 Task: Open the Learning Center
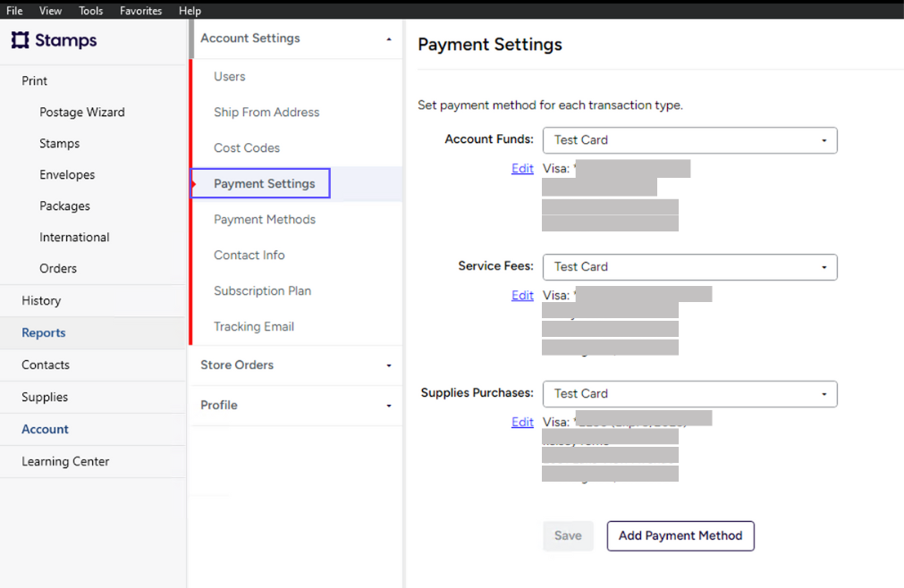point(65,461)
